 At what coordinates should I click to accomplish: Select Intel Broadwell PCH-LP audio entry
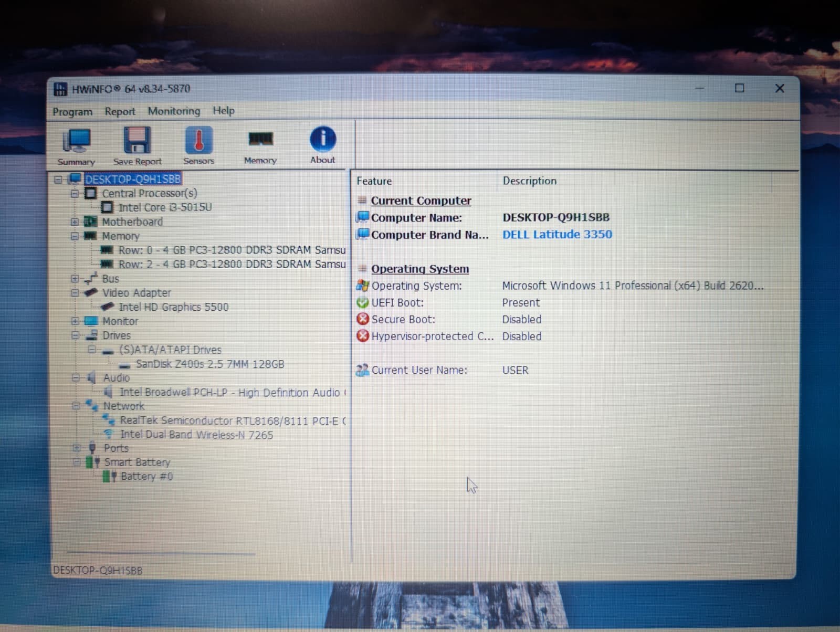coord(233,392)
